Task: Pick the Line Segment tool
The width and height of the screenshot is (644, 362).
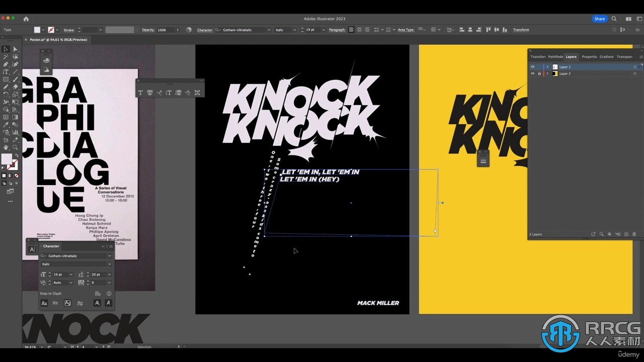Action: 15,72
